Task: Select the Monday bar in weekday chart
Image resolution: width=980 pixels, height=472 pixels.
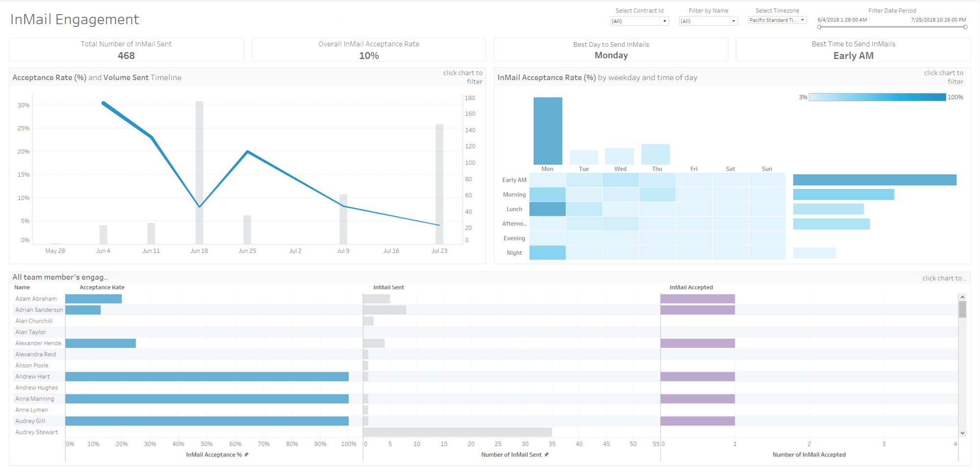Action: 548,131
